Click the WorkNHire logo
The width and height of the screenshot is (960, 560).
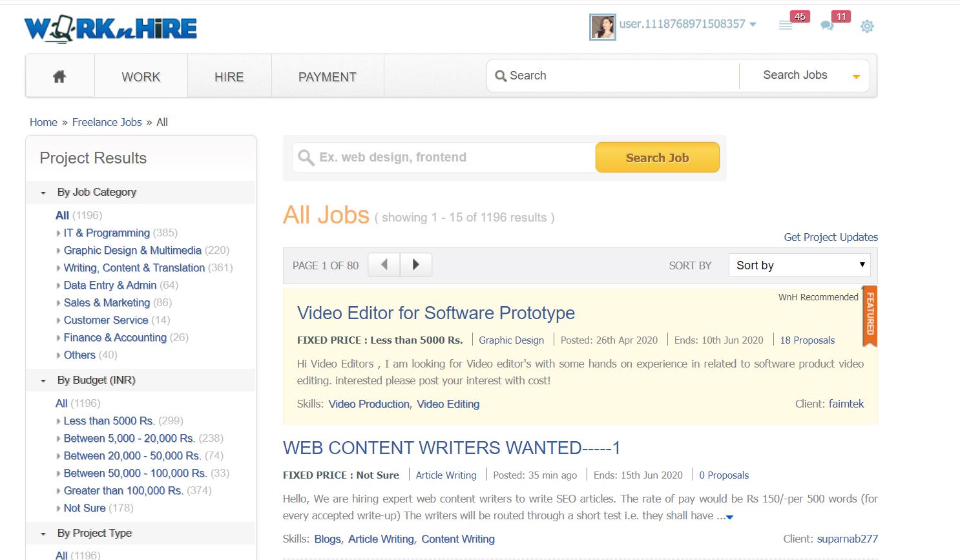(x=110, y=29)
